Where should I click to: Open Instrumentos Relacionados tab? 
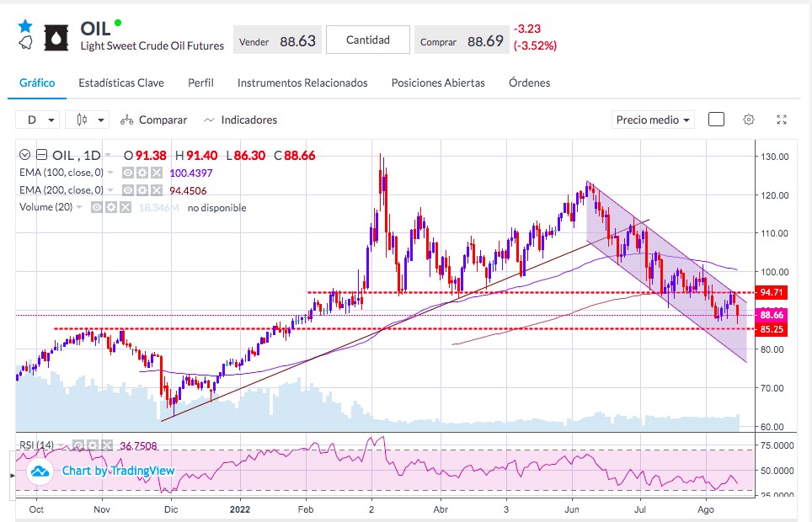[x=302, y=83]
